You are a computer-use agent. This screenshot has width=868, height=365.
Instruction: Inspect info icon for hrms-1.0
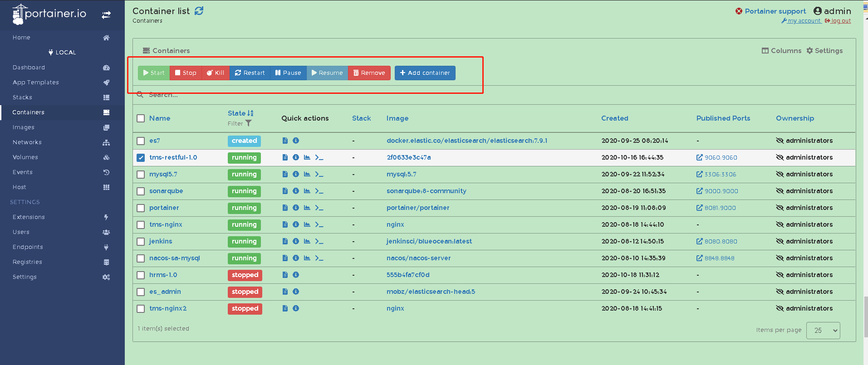(296, 275)
